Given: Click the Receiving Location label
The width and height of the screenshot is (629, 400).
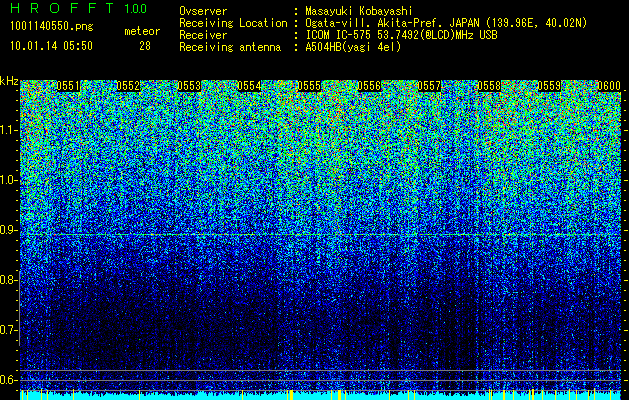Looking at the screenshot, I should tap(233, 23).
